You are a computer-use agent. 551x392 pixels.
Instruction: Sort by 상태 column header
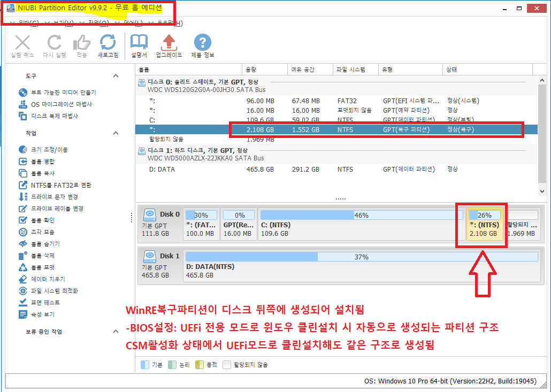(x=488, y=70)
